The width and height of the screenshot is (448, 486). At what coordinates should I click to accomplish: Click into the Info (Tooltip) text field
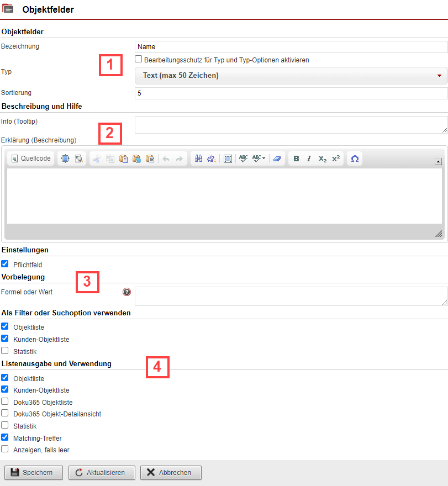[x=291, y=124]
